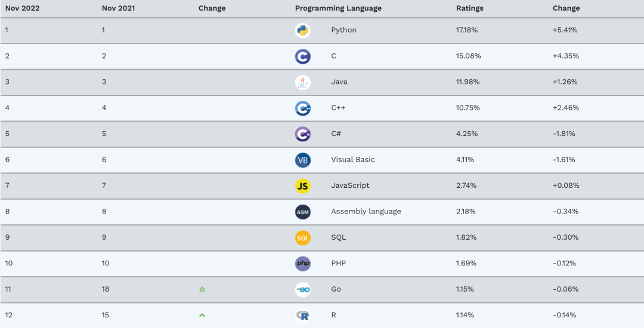Image resolution: width=644 pixels, height=328 pixels.
Task: Click the Java coffee cup icon
Action: [302, 82]
